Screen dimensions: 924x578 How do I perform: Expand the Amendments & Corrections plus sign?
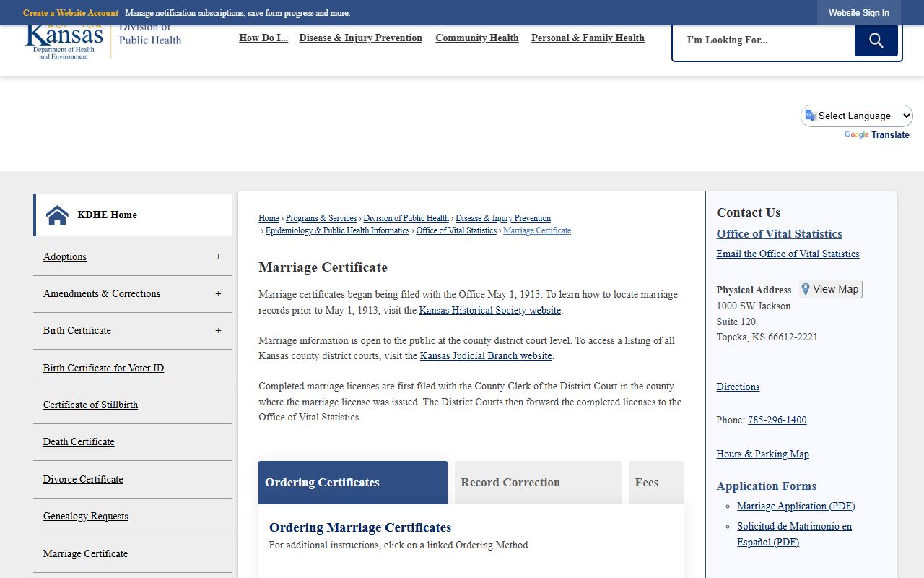tap(218, 293)
